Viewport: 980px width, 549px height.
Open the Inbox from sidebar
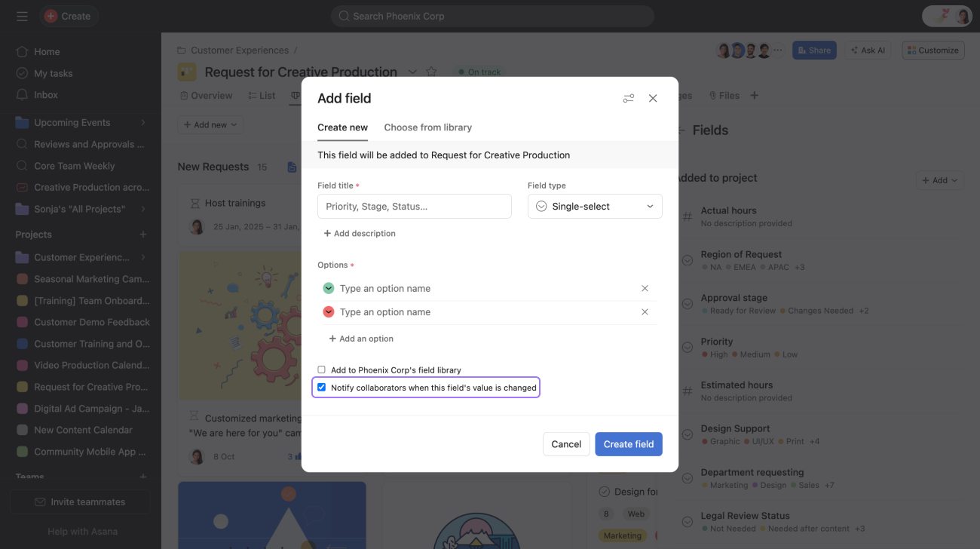coord(46,94)
